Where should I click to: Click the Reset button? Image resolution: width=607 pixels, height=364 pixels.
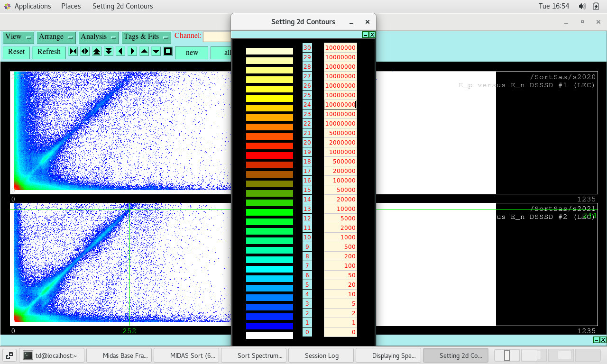17,52
